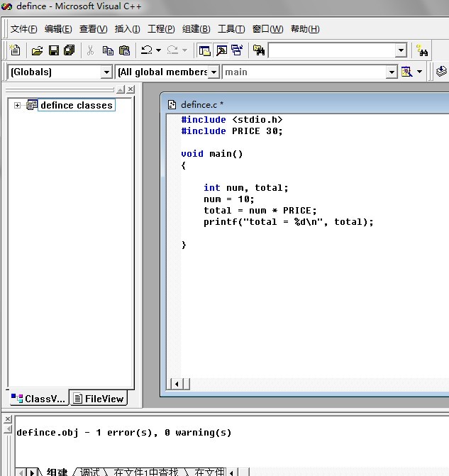Screen dimensions: 449x476
Task: Open the 查看(V) menu
Action: click(93, 29)
